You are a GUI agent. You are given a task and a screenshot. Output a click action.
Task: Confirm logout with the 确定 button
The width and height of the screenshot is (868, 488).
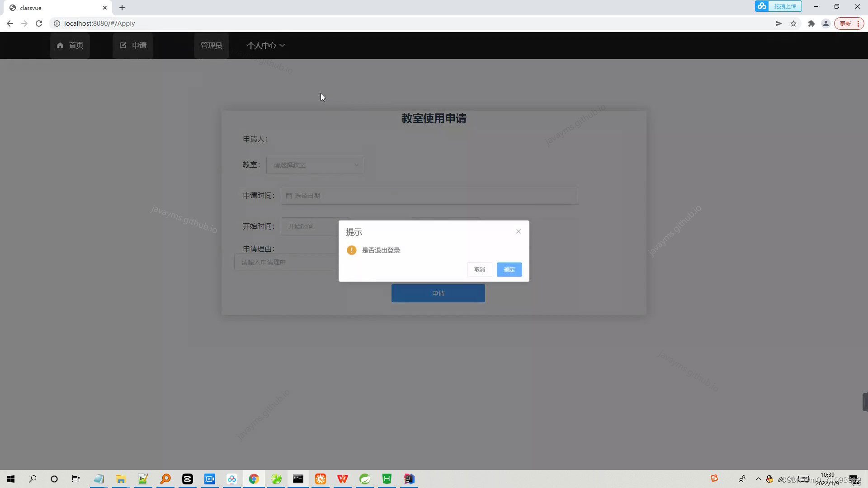pos(509,270)
